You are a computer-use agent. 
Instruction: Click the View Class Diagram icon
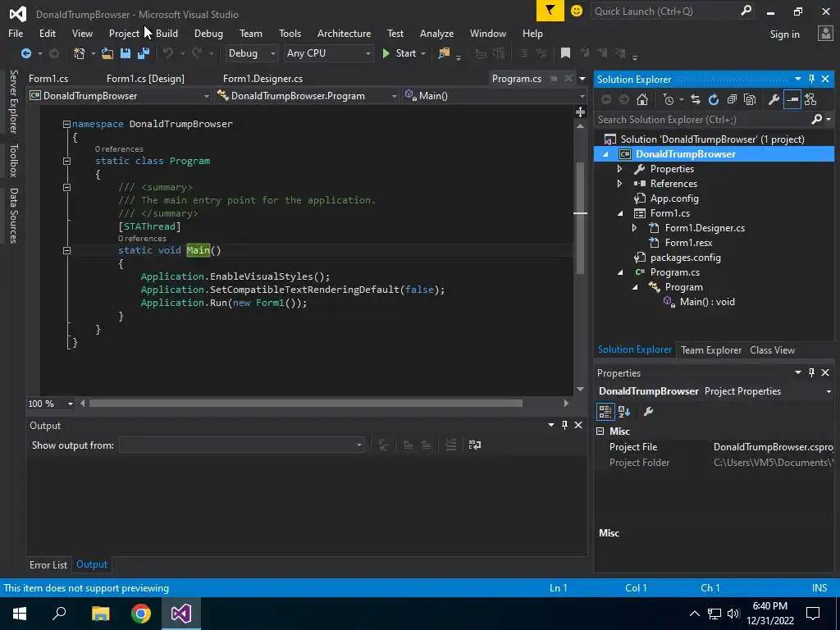point(810,99)
